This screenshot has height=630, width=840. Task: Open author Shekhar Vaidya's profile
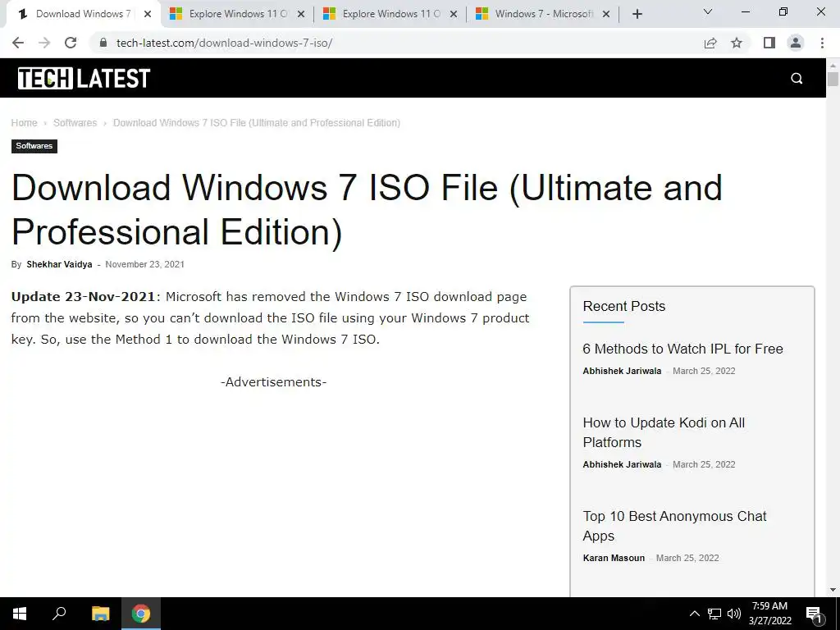[x=59, y=264]
